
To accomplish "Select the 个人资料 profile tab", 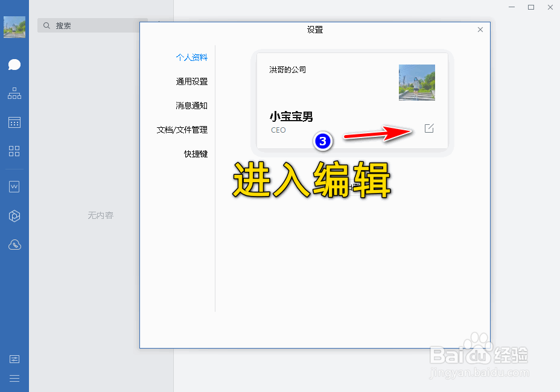I will 192,57.
